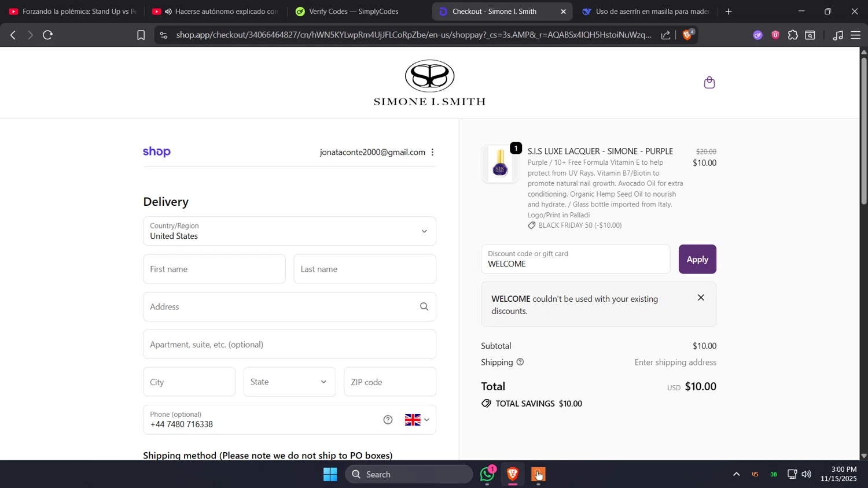This screenshot has height=488, width=868.
Task: Switch to Verify Codes SimplyCodes tab
Action: [x=358, y=12]
